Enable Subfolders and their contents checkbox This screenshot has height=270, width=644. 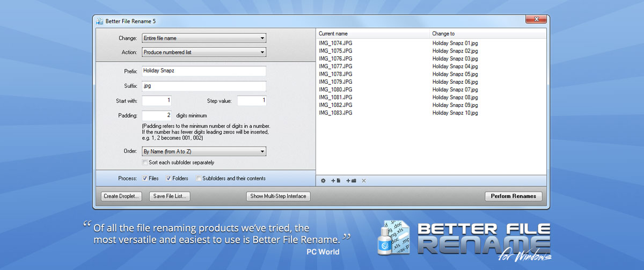point(199,178)
